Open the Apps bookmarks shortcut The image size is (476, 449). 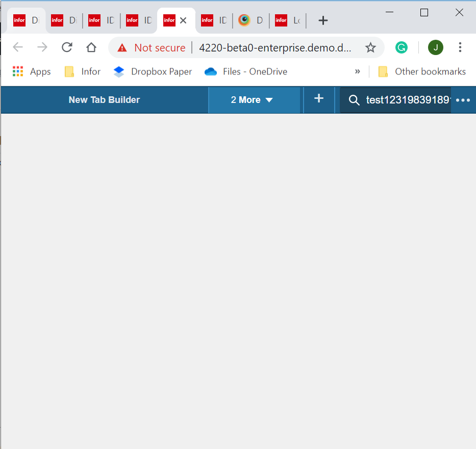click(32, 71)
